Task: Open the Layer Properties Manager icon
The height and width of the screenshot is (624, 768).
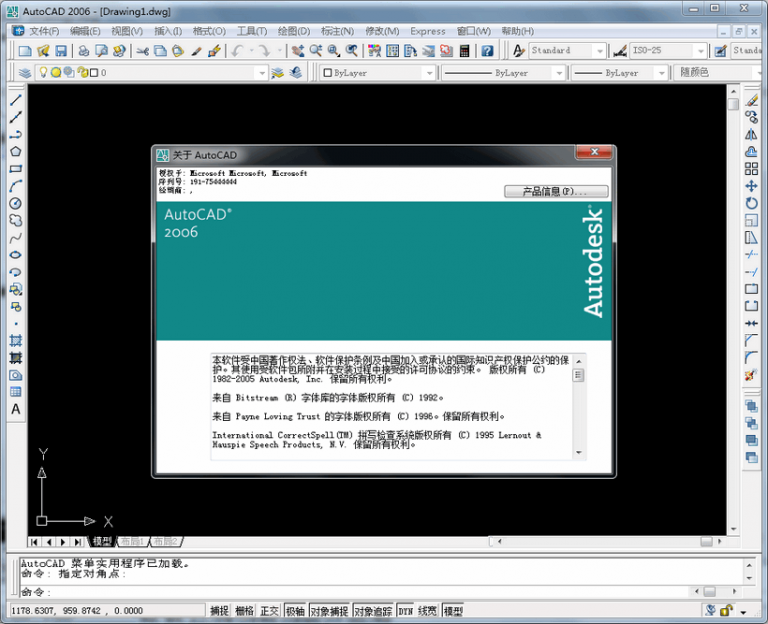Action: point(25,73)
